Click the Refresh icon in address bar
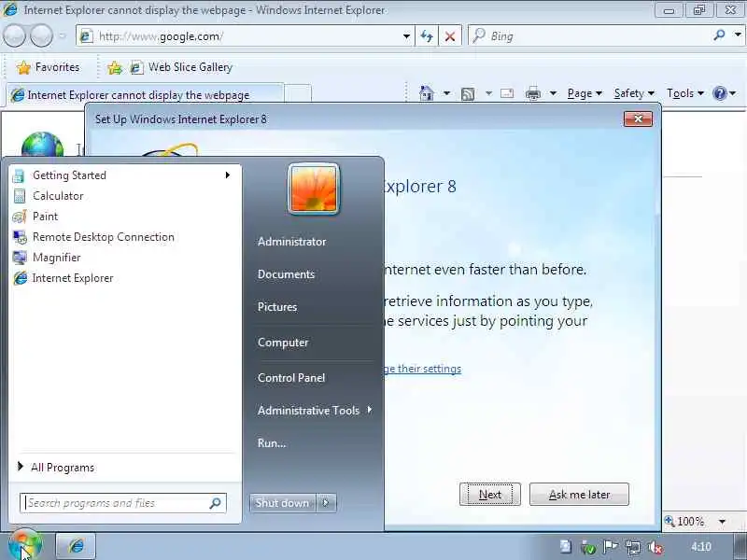 (x=427, y=36)
